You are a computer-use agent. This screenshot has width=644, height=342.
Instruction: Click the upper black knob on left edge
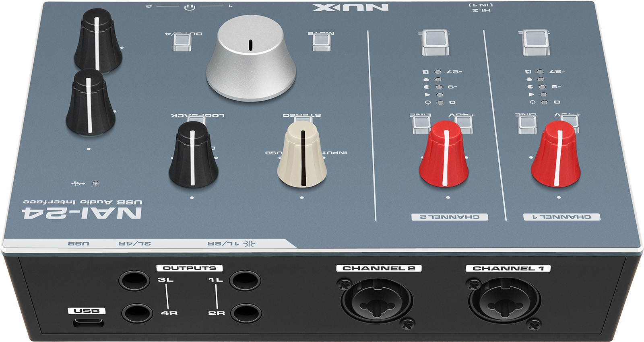pos(97,39)
